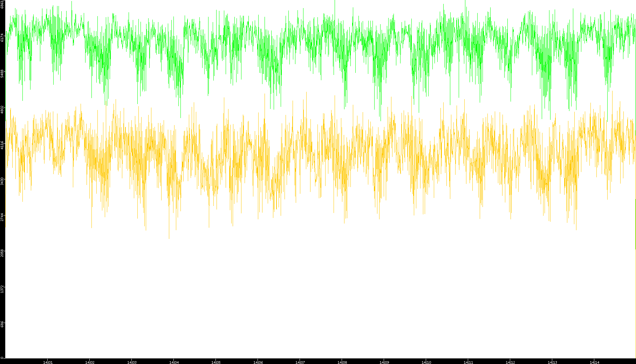
Task: Click the 14:10 time axis label
Action: 426,362
